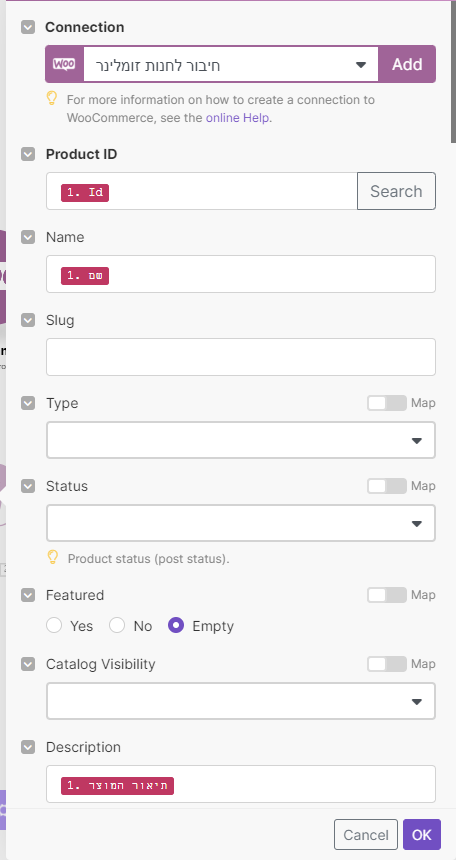Screen dimensions: 456x860
Task: Open the online Help link
Action: (238, 118)
